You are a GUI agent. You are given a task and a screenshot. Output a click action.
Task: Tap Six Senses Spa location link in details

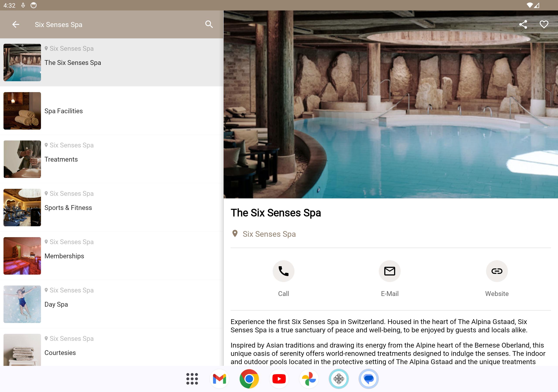click(x=269, y=234)
